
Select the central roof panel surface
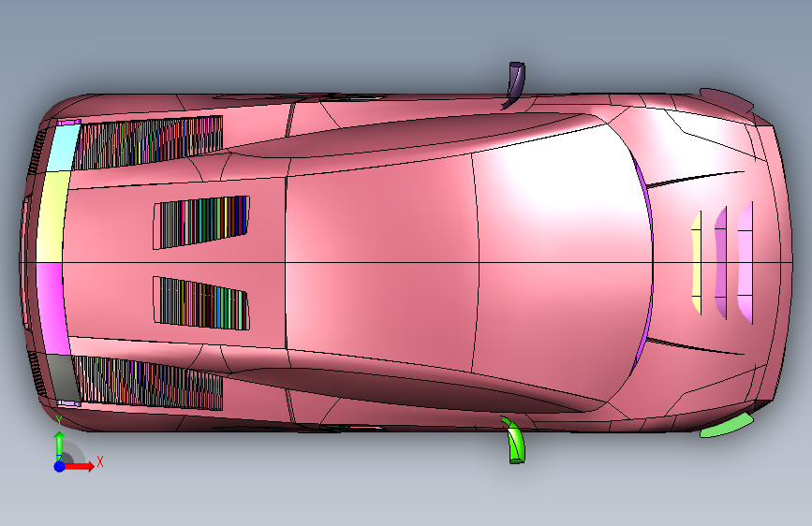[382, 262]
